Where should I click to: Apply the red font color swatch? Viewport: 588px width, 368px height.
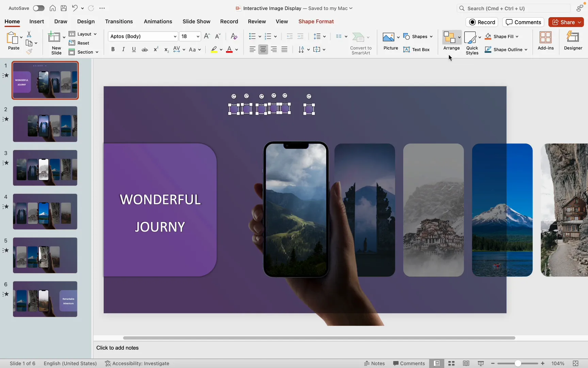pyautogui.click(x=229, y=50)
